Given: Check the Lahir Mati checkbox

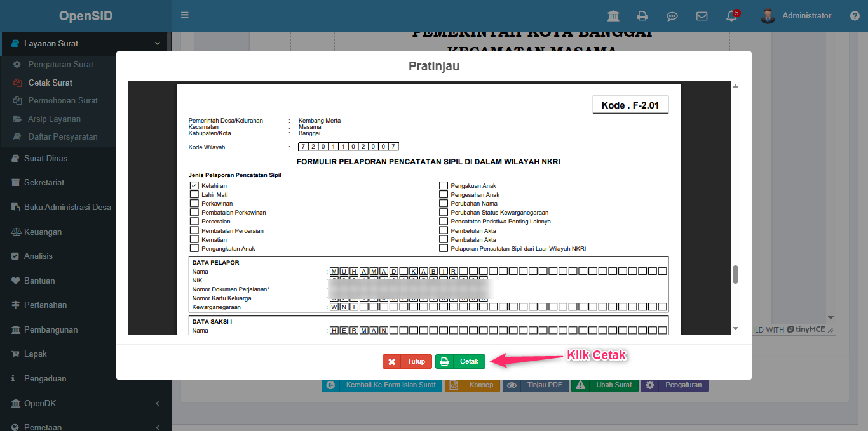Looking at the screenshot, I should [194, 195].
